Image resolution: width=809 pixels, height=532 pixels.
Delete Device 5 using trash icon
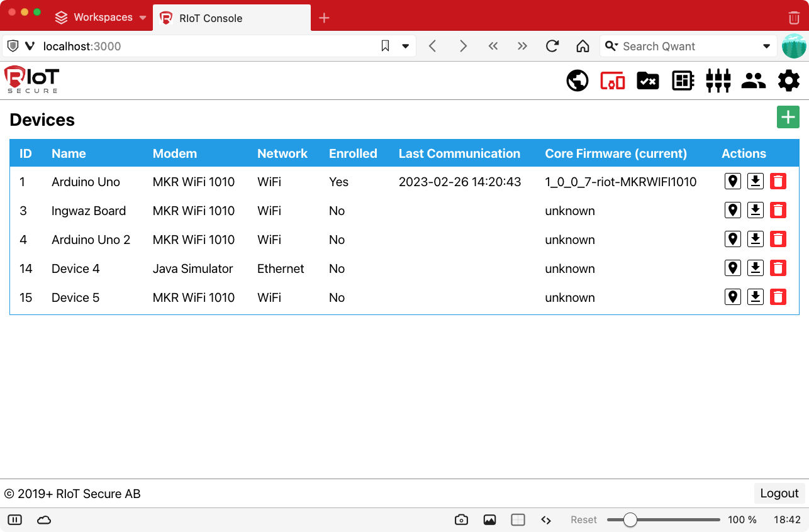click(x=778, y=297)
